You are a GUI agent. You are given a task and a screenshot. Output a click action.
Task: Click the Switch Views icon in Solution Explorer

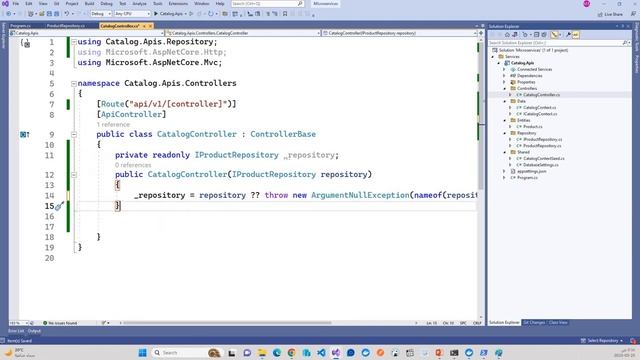[x=515, y=35]
